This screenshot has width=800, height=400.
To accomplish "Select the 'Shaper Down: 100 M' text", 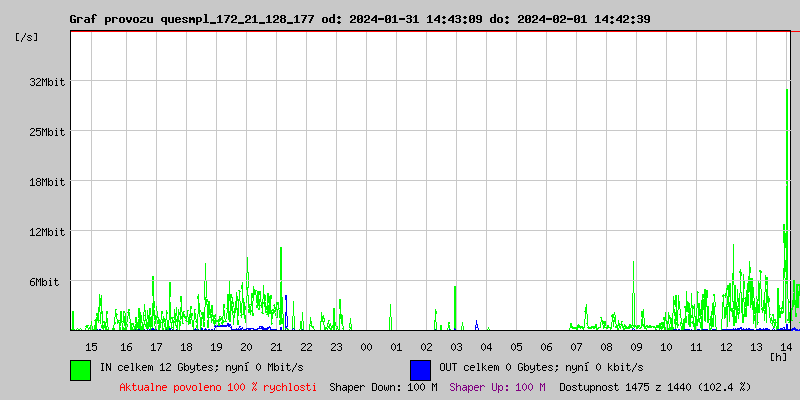I will pyautogui.click(x=383, y=387).
